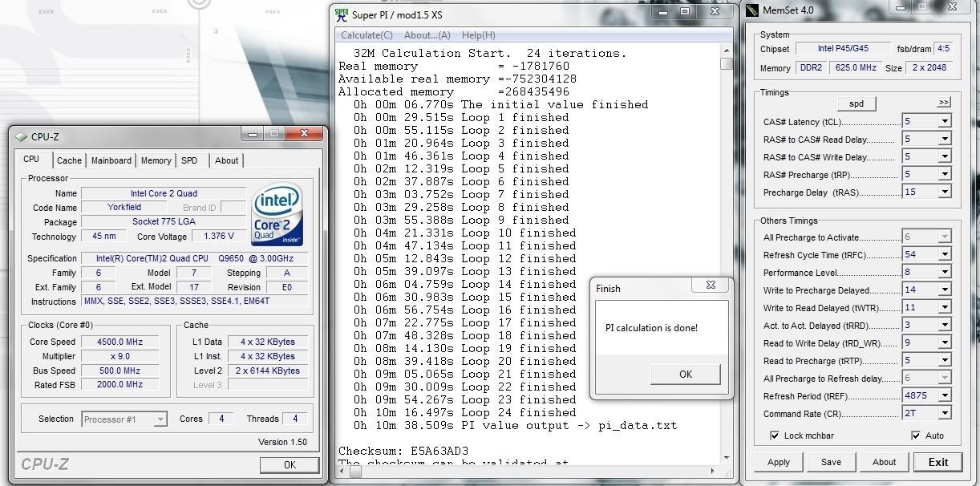The image size is (980, 486).
Task: Click the Apply button in MemSet
Action: (x=779, y=462)
